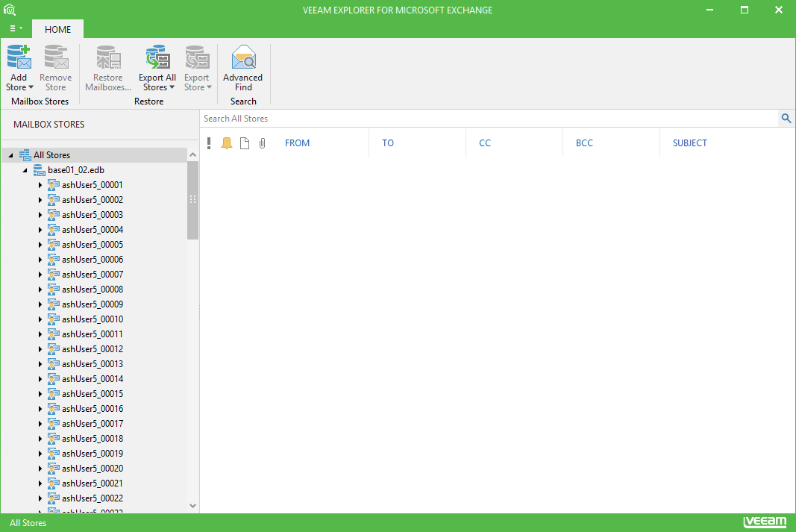The image size is (796, 532).
Task: Expand the ashUser5_00007 mailbox
Action: [40, 275]
